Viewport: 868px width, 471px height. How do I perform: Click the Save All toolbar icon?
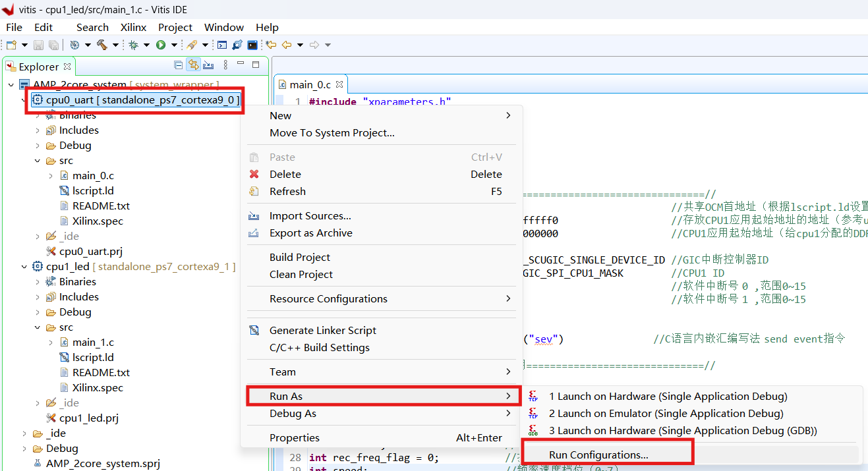(53, 45)
